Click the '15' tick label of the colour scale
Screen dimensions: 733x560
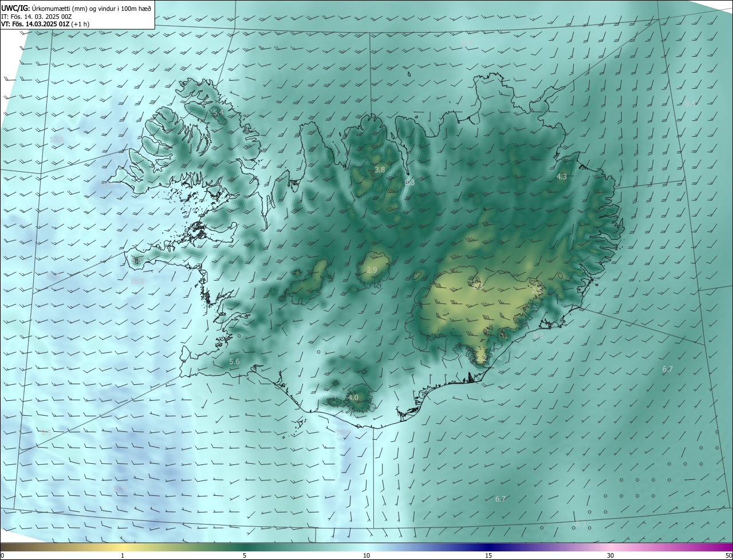tap(488, 556)
